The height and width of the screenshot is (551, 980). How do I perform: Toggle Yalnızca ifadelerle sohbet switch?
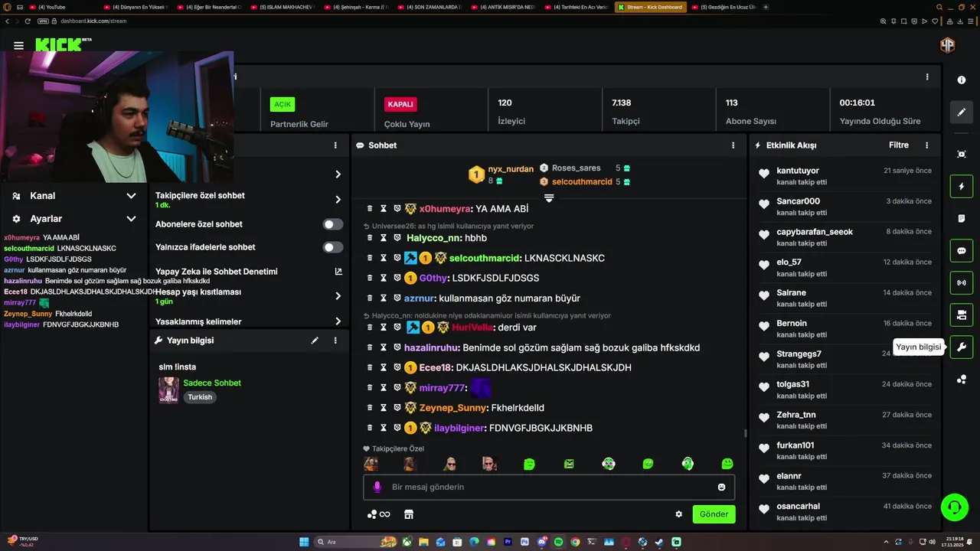click(332, 247)
